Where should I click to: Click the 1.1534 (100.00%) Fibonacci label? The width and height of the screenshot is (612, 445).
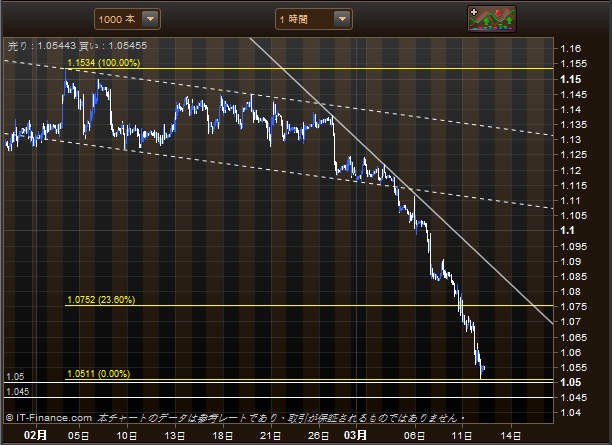pyautogui.click(x=104, y=63)
